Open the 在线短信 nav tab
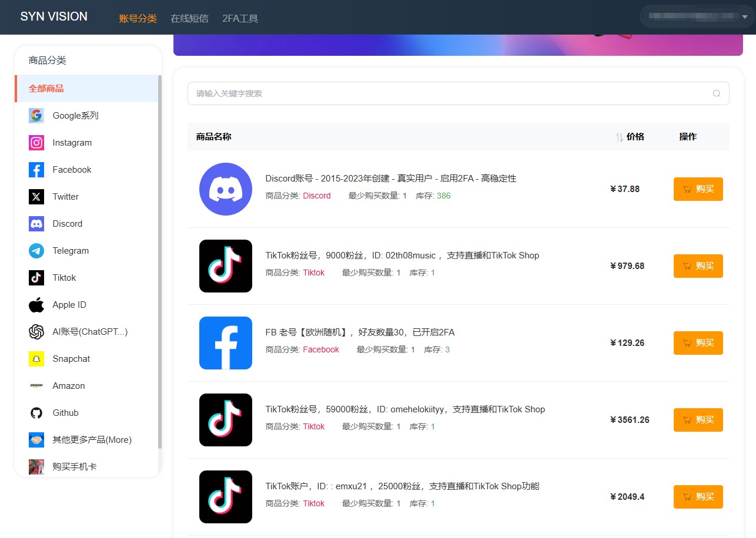This screenshot has height=538, width=756. 189,18
